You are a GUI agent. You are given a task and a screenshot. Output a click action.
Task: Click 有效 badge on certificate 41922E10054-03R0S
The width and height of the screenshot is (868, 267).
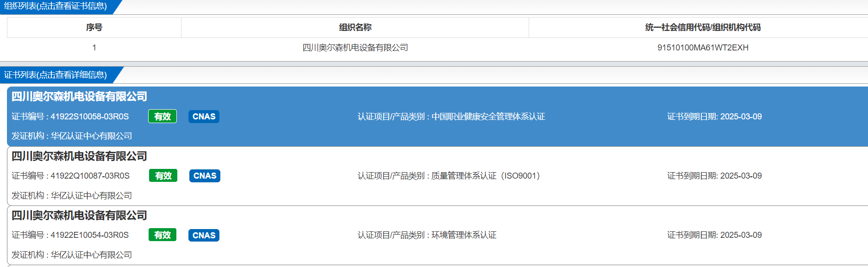[x=162, y=235]
